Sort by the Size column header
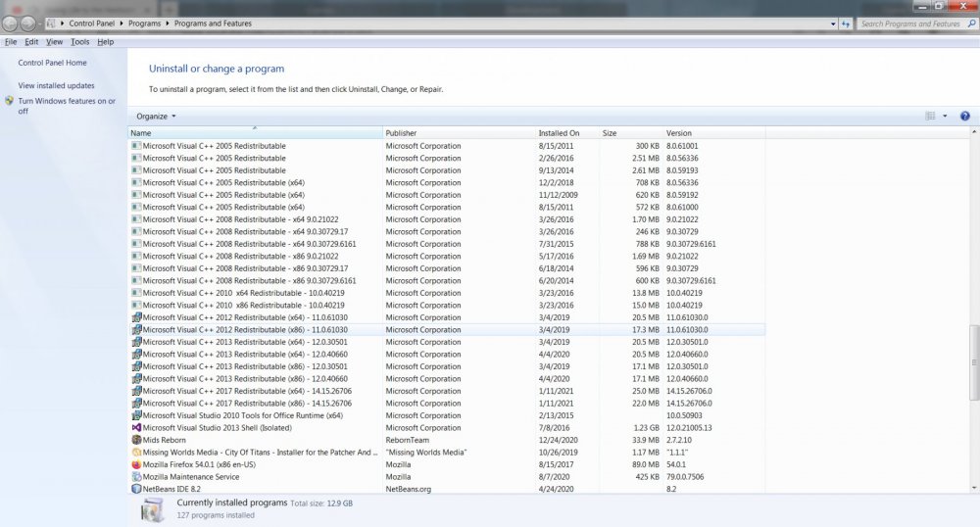Image resolution: width=980 pixels, height=527 pixels. tap(630, 133)
